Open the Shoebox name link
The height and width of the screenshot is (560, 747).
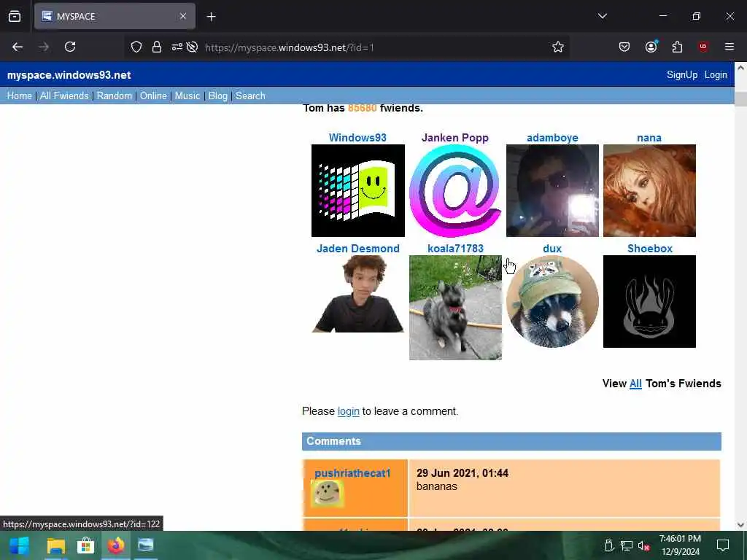pos(650,249)
